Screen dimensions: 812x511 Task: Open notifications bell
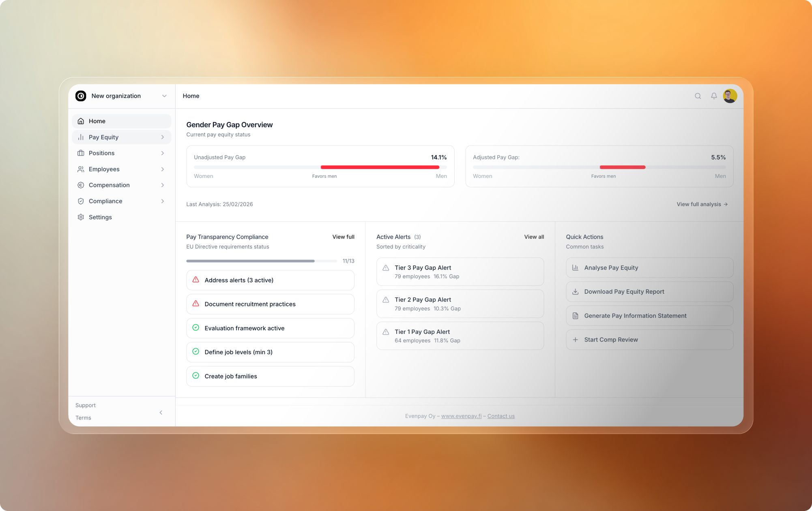point(714,96)
